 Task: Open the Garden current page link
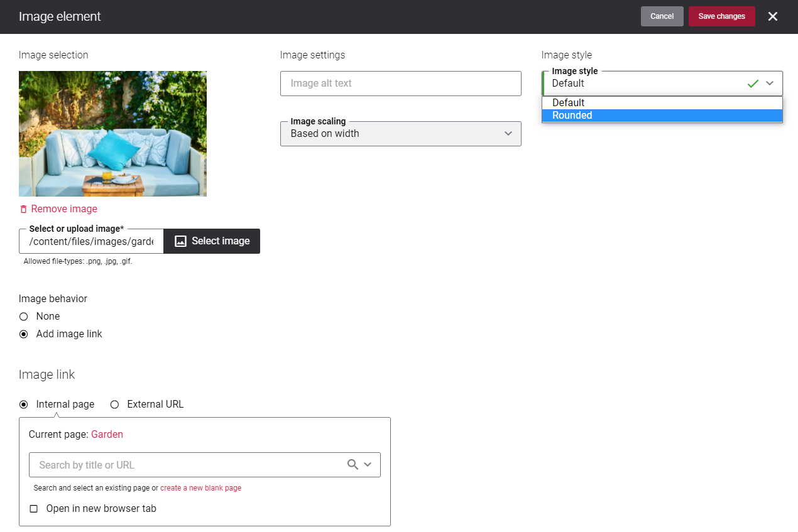click(x=107, y=435)
